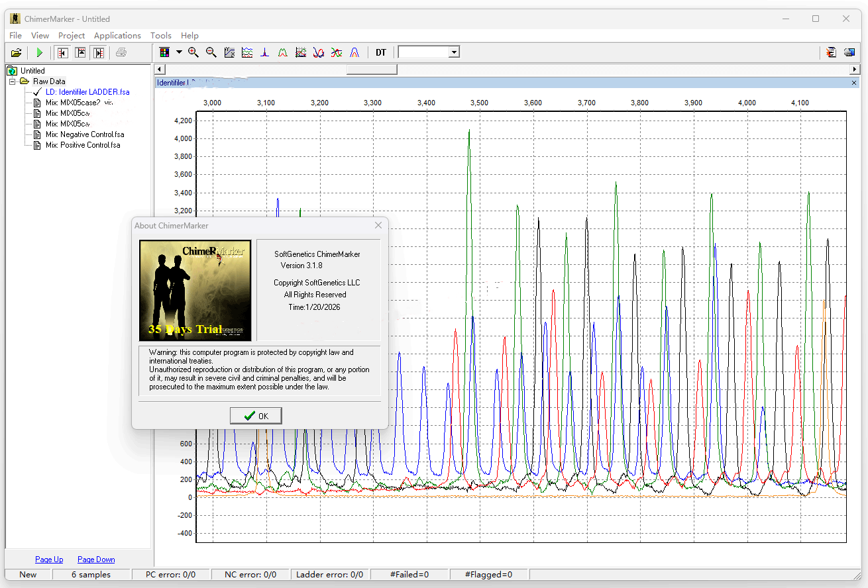This screenshot has height=588, width=868.
Task: Click the 'New' status bar entry
Action: click(x=28, y=574)
